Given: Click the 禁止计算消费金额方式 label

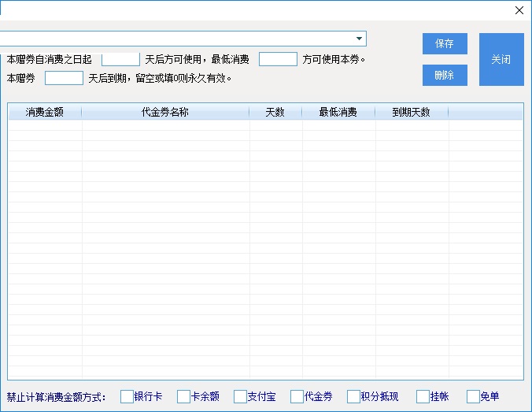Looking at the screenshot, I should [x=57, y=397].
